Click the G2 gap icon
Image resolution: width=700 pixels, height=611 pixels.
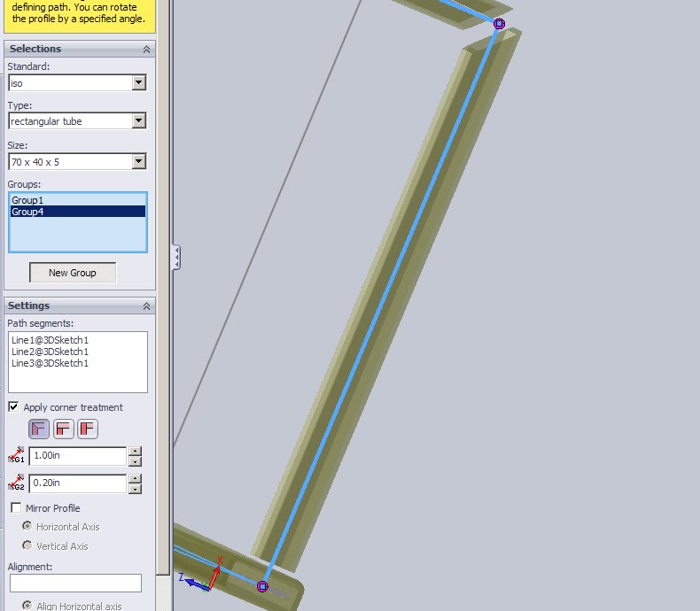[x=16, y=483]
